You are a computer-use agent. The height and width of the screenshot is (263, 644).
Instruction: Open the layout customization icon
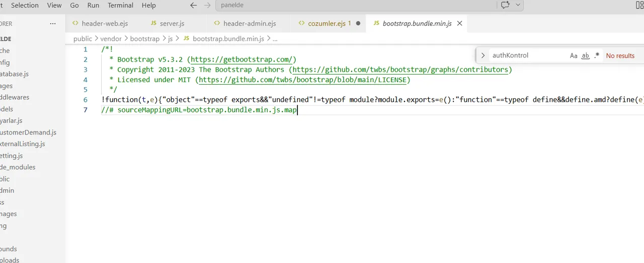pyautogui.click(x=639, y=5)
